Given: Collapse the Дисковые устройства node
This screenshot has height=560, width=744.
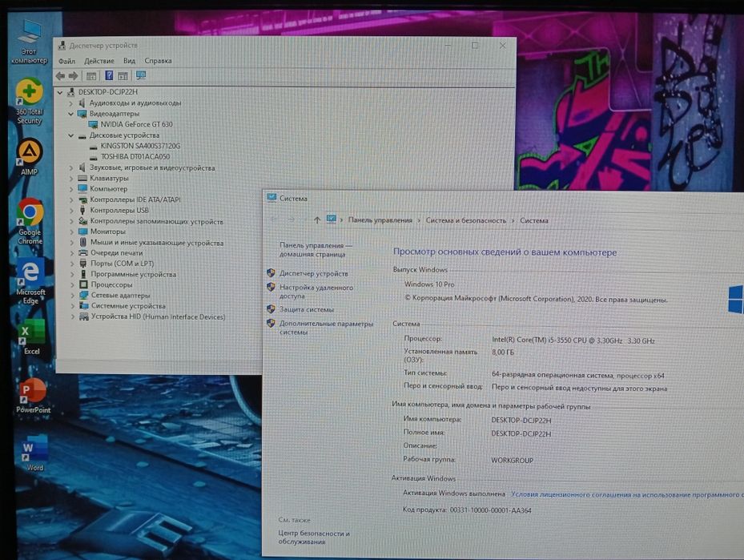Looking at the screenshot, I should click(x=71, y=135).
